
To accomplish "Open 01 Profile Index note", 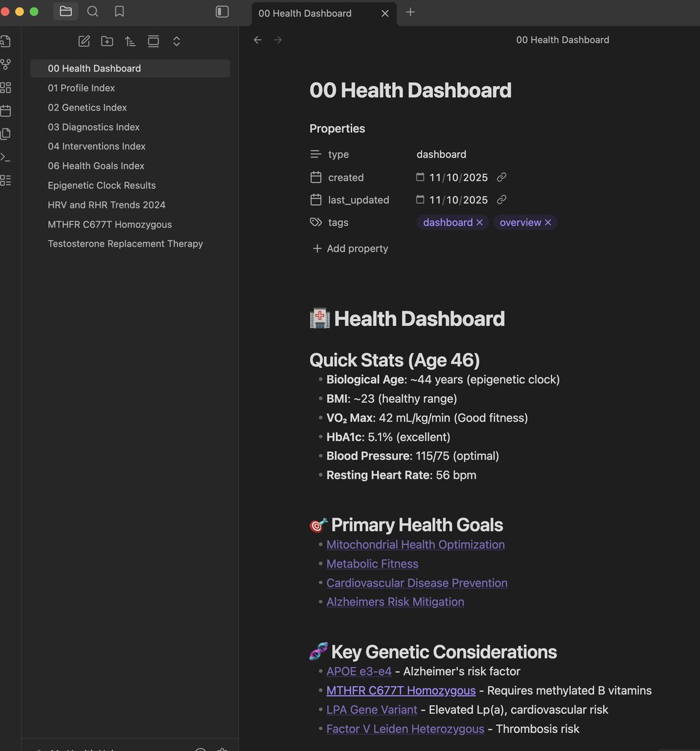I will [81, 88].
